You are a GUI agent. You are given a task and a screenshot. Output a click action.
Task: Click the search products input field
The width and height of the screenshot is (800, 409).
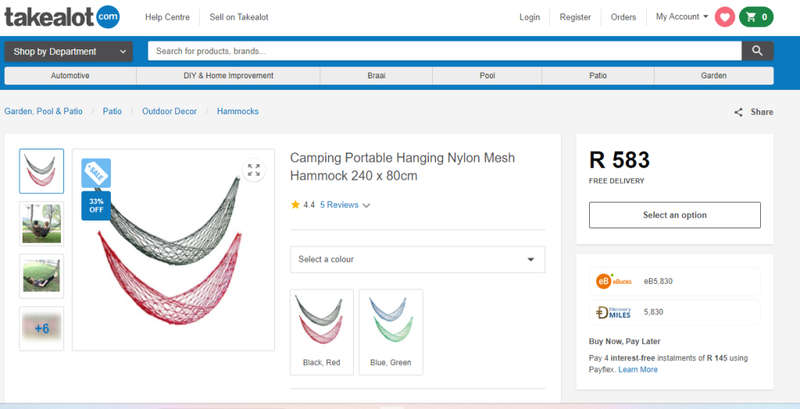(x=444, y=51)
